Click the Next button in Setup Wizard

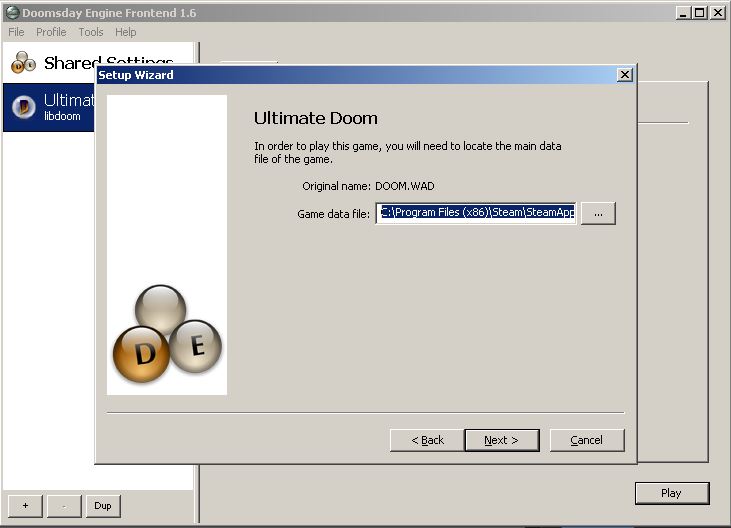(x=502, y=440)
